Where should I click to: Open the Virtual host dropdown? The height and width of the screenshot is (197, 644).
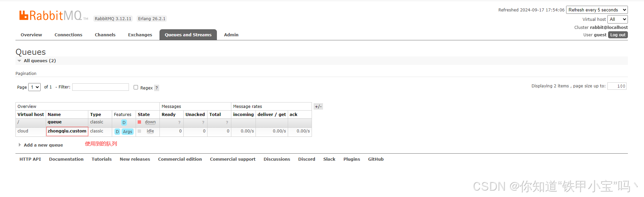(617, 19)
